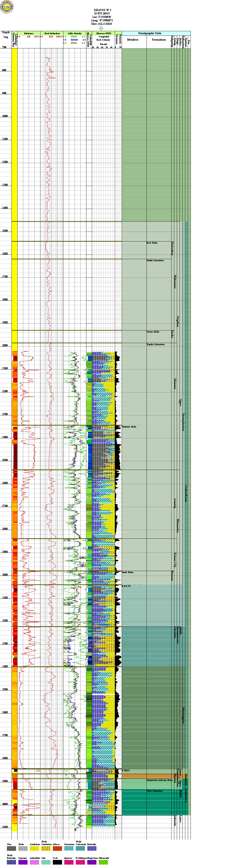Click the Viola Limestone formation label

[x=155, y=791]
